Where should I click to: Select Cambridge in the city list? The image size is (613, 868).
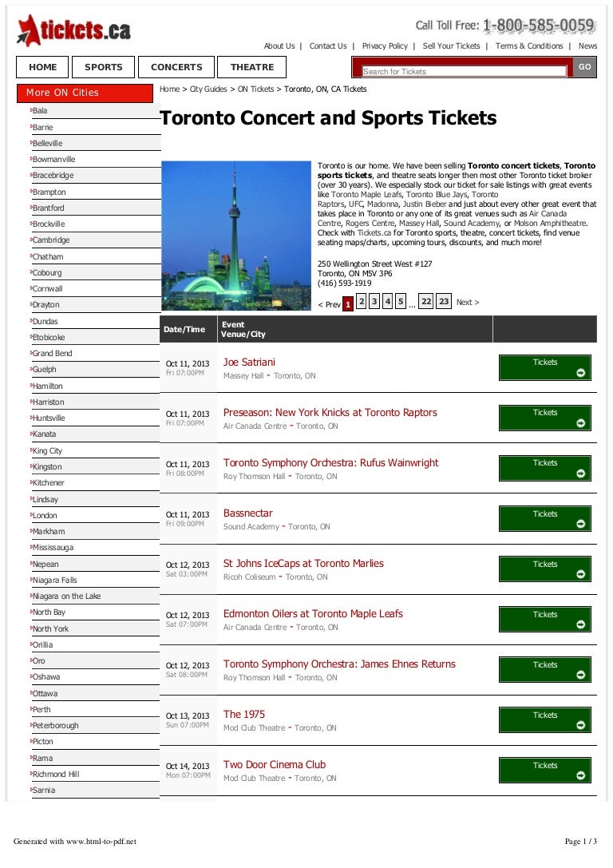51,240
